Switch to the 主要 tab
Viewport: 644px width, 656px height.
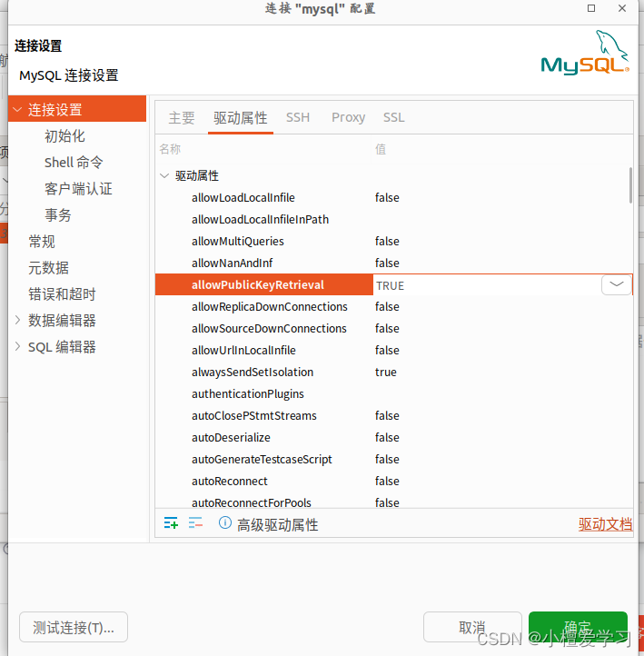(x=182, y=118)
